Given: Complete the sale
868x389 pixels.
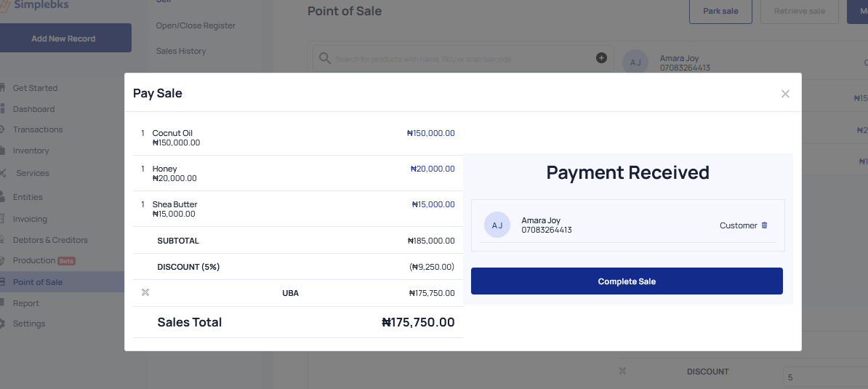Looking at the screenshot, I should pos(627,281).
